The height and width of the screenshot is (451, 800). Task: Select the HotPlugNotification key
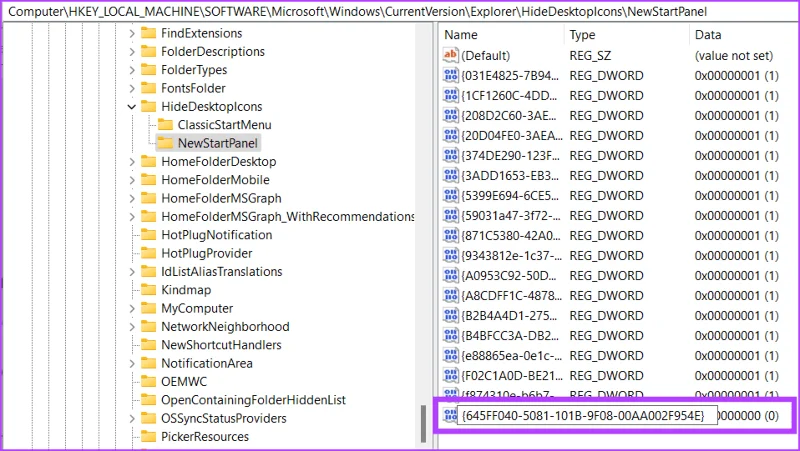point(217,235)
